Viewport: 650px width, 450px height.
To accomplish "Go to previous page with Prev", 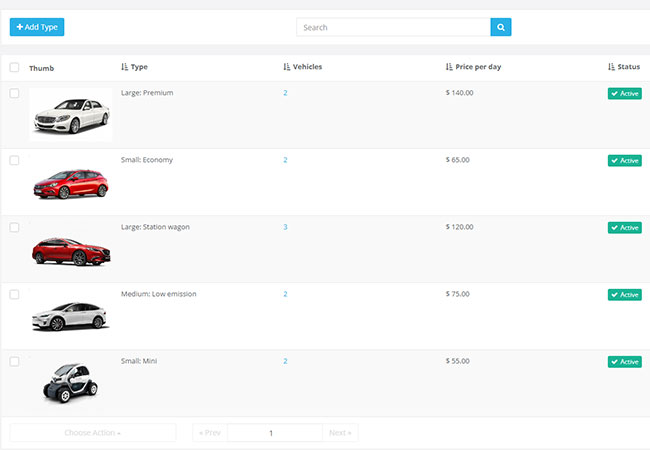I will 210,433.
